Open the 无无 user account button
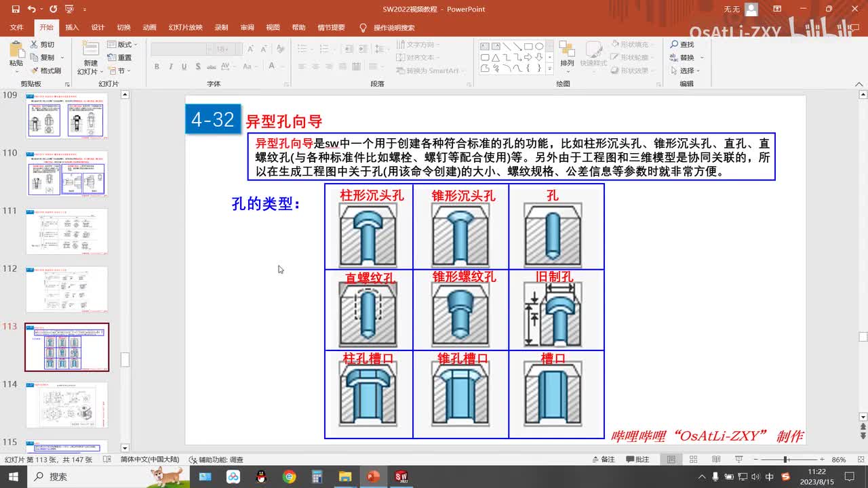The width and height of the screenshot is (868, 488). click(741, 9)
